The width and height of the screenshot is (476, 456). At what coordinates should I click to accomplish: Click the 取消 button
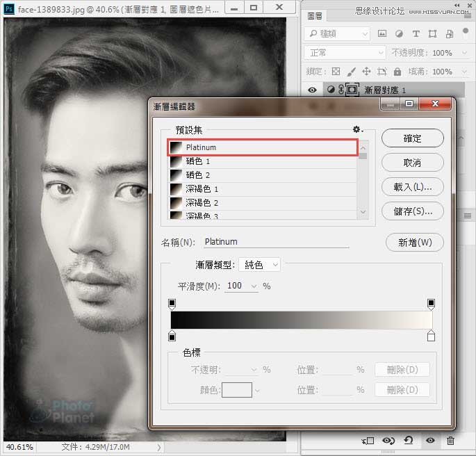coord(412,163)
